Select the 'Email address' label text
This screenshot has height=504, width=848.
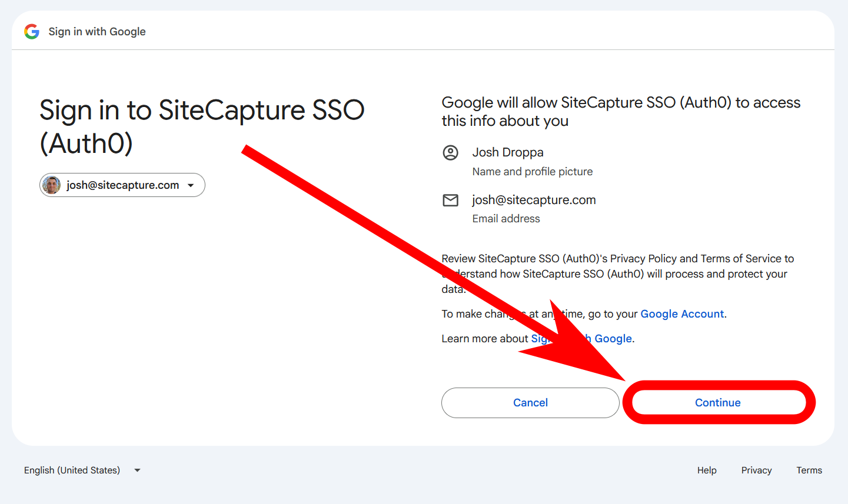pyautogui.click(x=506, y=219)
